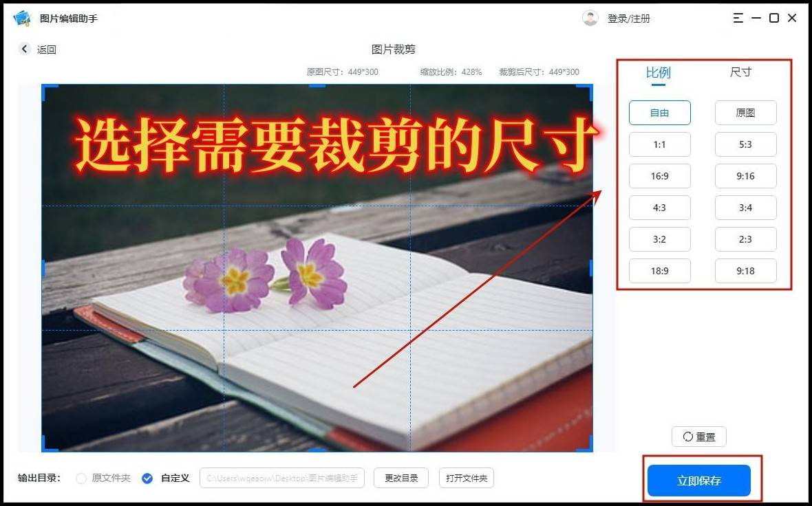The height and width of the screenshot is (506, 812).
Task: Choose the 原图 ratio option
Action: [x=745, y=113]
